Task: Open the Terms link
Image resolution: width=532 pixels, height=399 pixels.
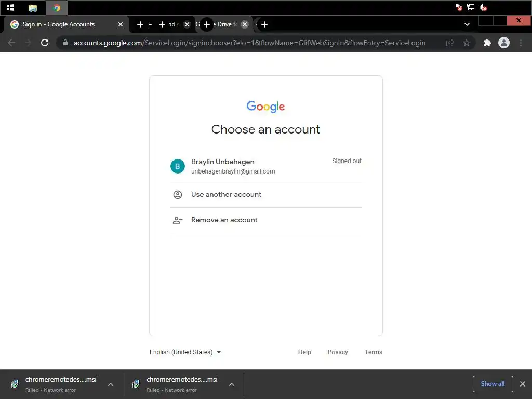Action: [x=373, y=352]
